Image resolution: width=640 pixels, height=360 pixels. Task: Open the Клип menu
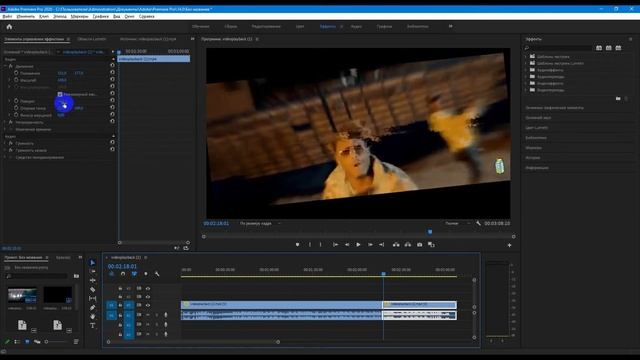click(44, 16)
